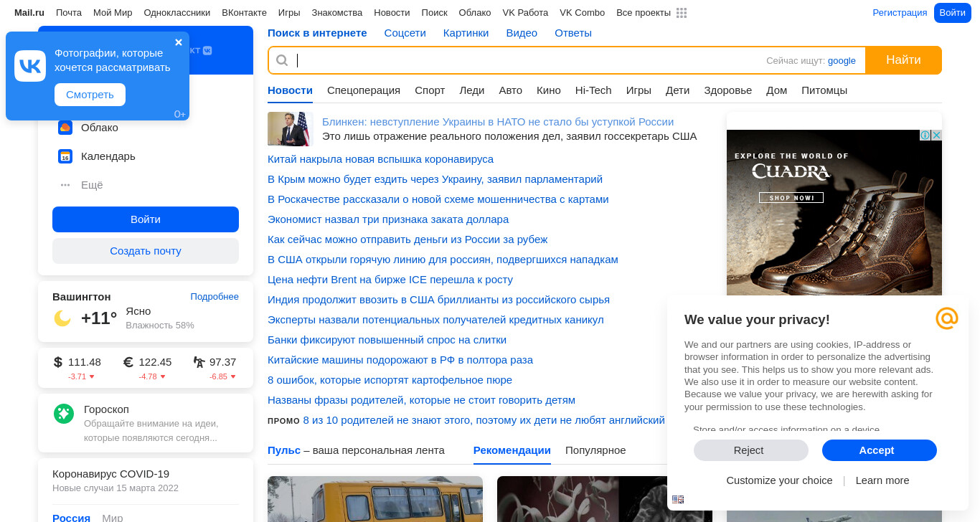
Task: Click Создать почту button
Action: pyautogui.click(x=146, y=251)
